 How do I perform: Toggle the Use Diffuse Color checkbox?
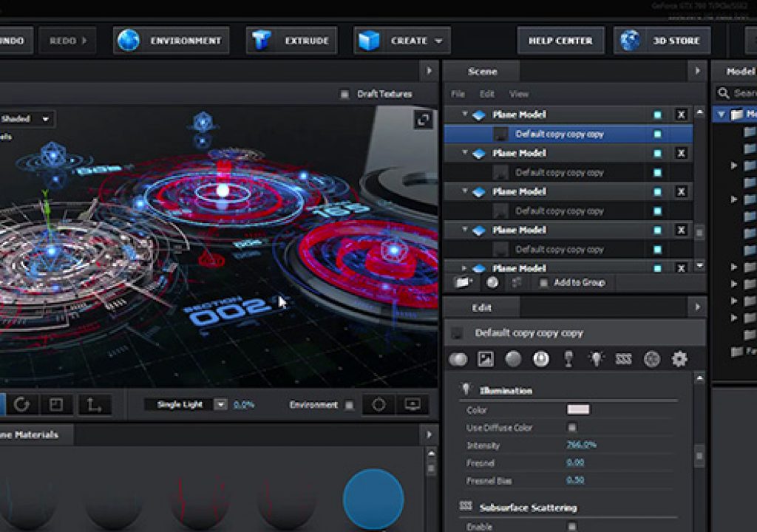(572, 427)
